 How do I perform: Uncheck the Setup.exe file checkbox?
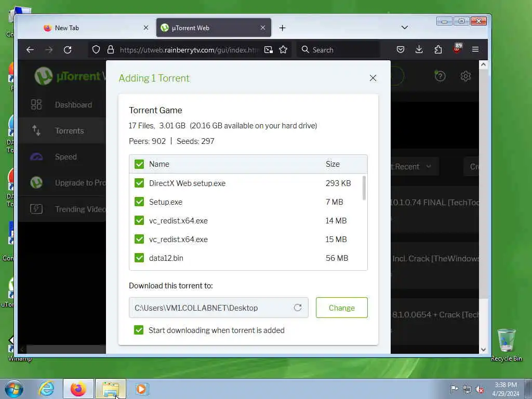tap(139, 202)
